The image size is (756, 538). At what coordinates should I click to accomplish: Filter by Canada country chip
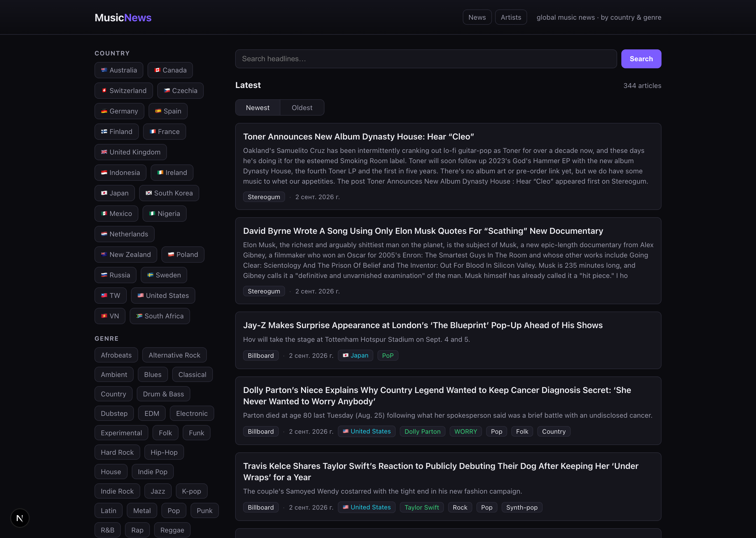tap(170, 70)
